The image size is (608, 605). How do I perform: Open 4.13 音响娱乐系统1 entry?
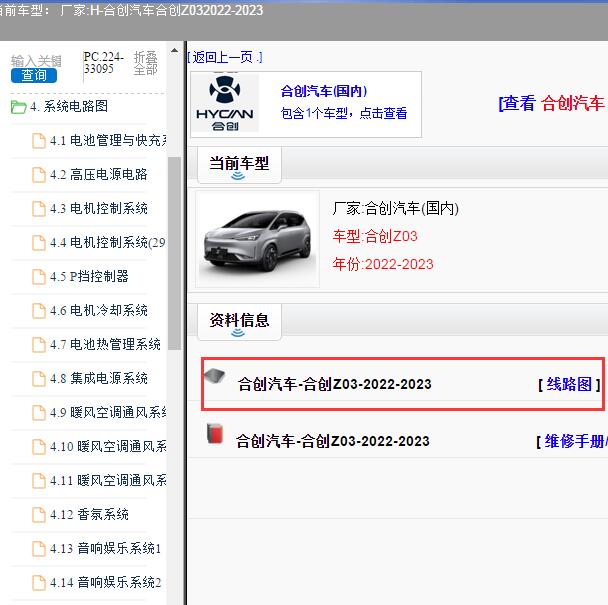tap(105, 549)
